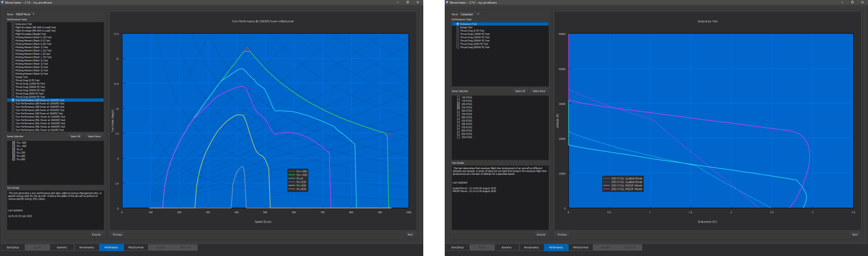Screen dimensions: 868x256
Task: Enable the 500 KTAS series checkbox
Action: tap(458, 124)
